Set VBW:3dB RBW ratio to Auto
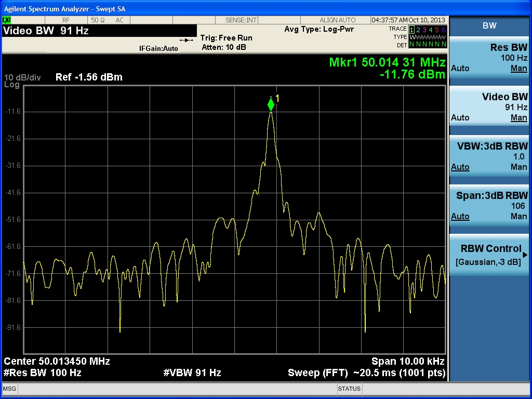 (460, 167)
